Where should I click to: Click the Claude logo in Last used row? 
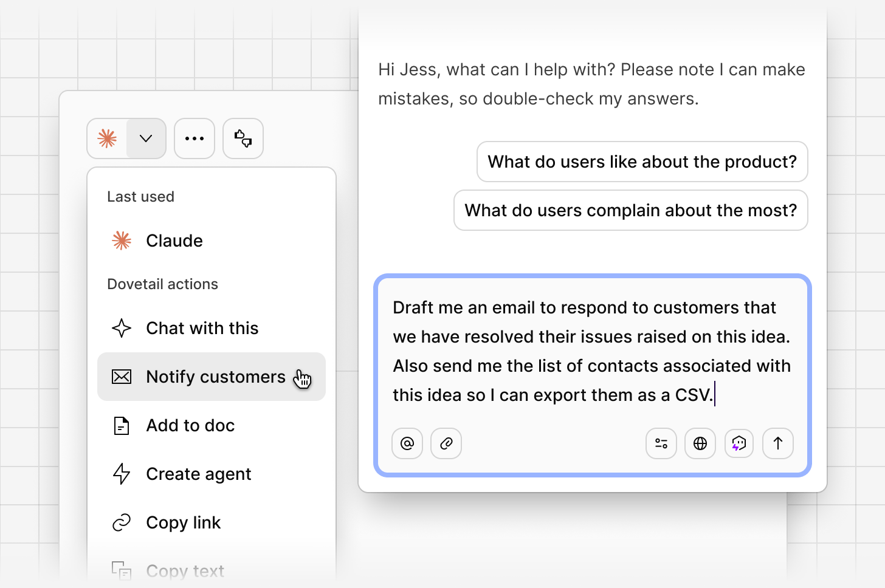tap(122, 241)
